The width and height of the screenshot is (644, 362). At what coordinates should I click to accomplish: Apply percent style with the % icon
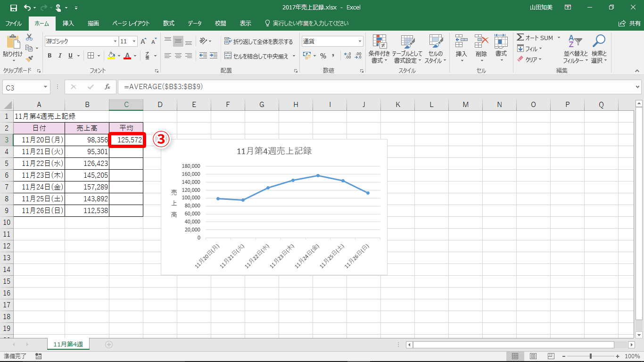pyautogui.click(x=323, y=56)
